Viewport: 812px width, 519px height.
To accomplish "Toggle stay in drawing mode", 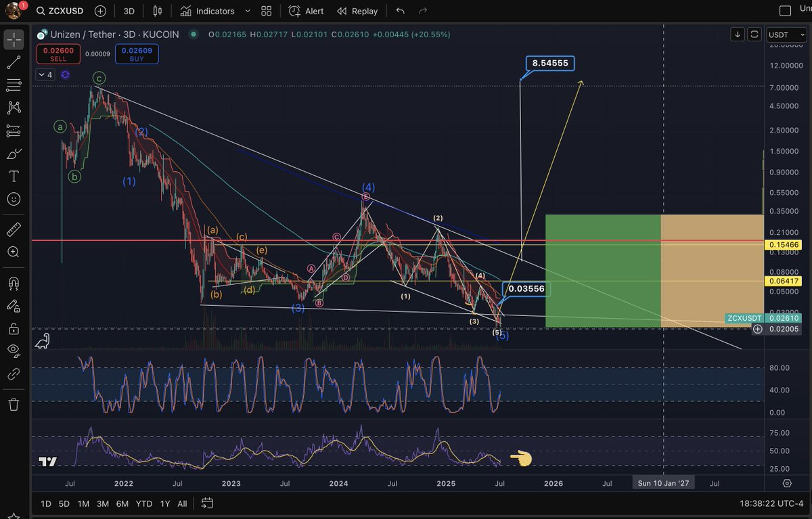I will coord(13,306).
